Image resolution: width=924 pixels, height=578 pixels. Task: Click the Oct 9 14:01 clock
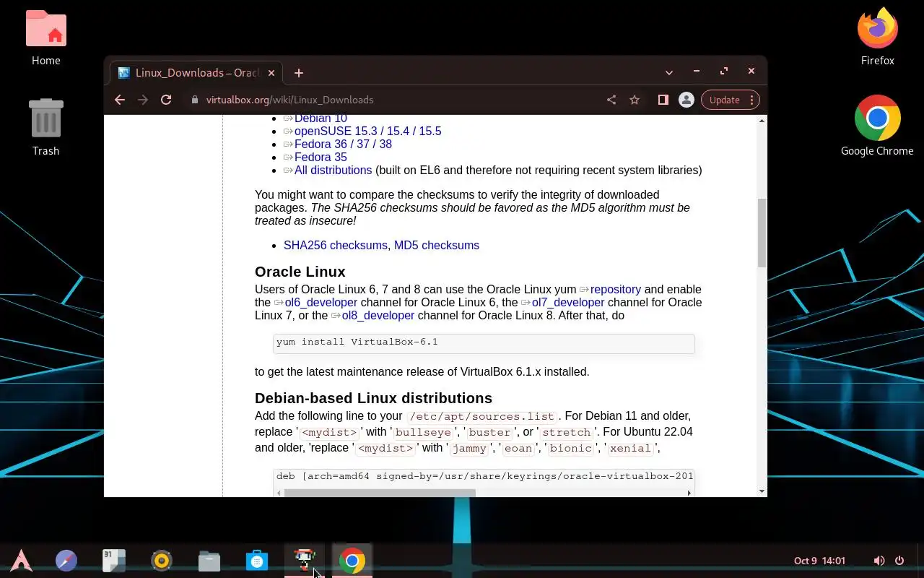(819, 561)
